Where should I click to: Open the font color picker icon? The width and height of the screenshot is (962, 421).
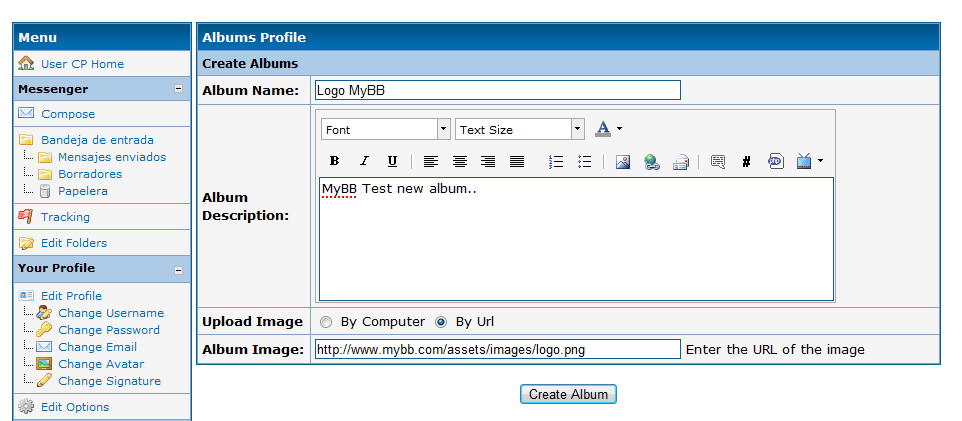click(x=603, y=129)
